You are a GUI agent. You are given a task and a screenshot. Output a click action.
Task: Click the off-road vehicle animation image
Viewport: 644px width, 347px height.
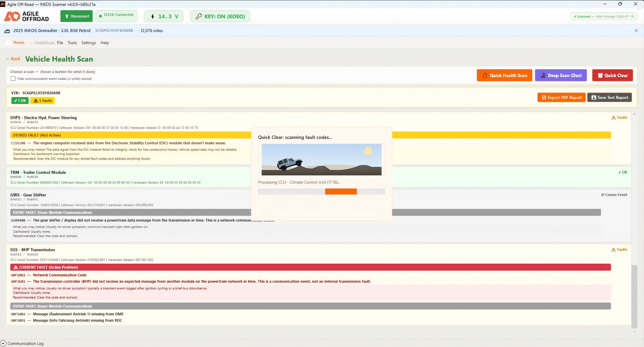pos(321,160)
